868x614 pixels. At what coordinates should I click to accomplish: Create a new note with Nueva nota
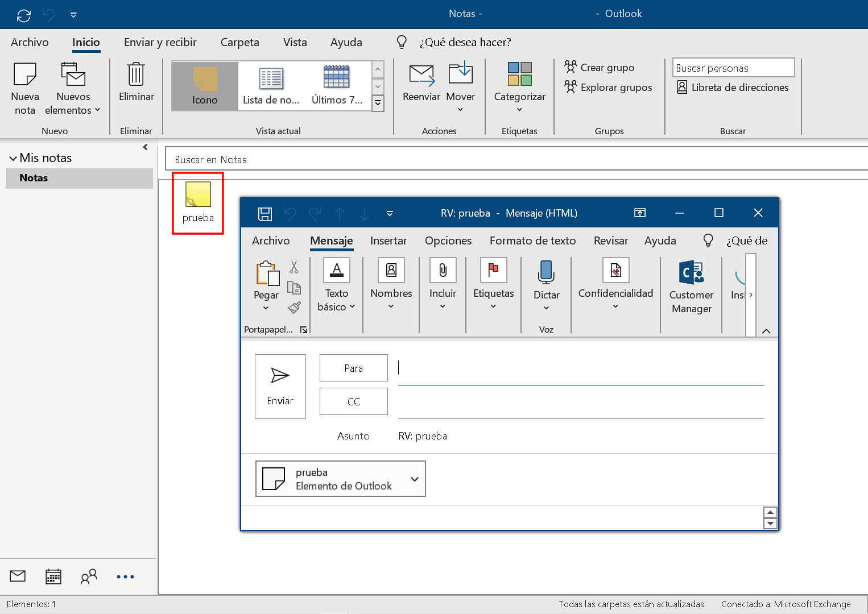25,89
